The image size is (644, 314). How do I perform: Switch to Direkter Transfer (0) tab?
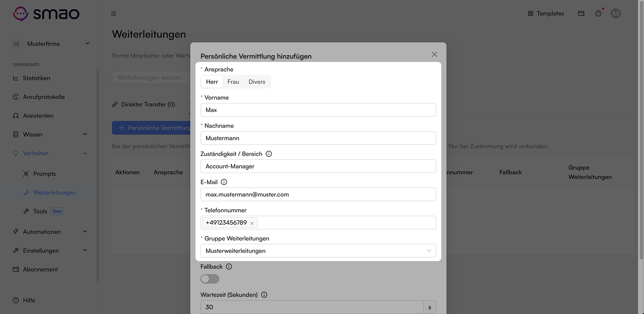click(143, 104)
